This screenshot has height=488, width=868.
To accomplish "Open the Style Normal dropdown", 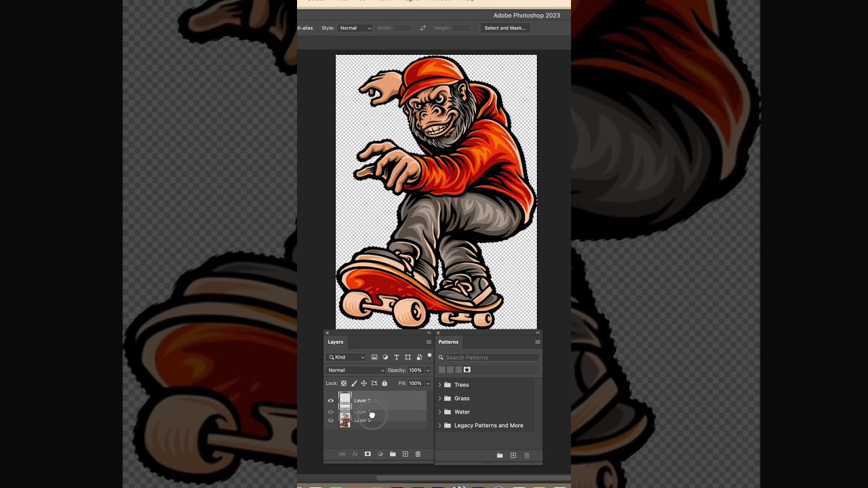I will tap(356, 28).
